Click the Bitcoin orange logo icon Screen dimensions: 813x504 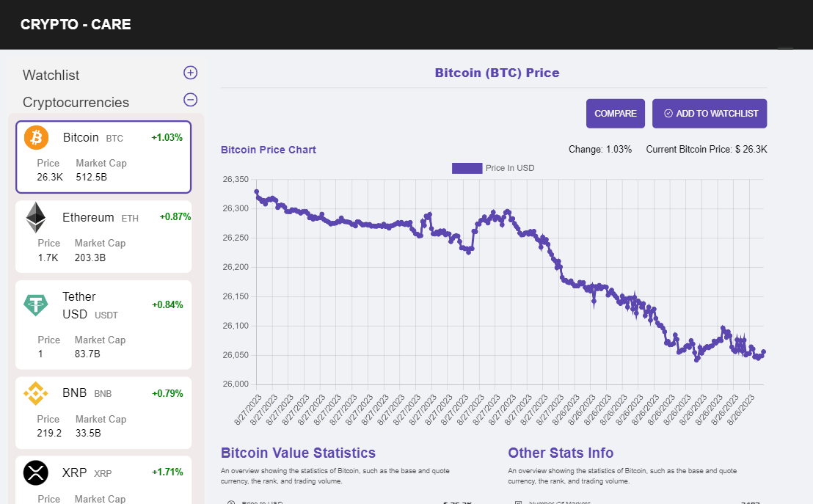(36, 137)
